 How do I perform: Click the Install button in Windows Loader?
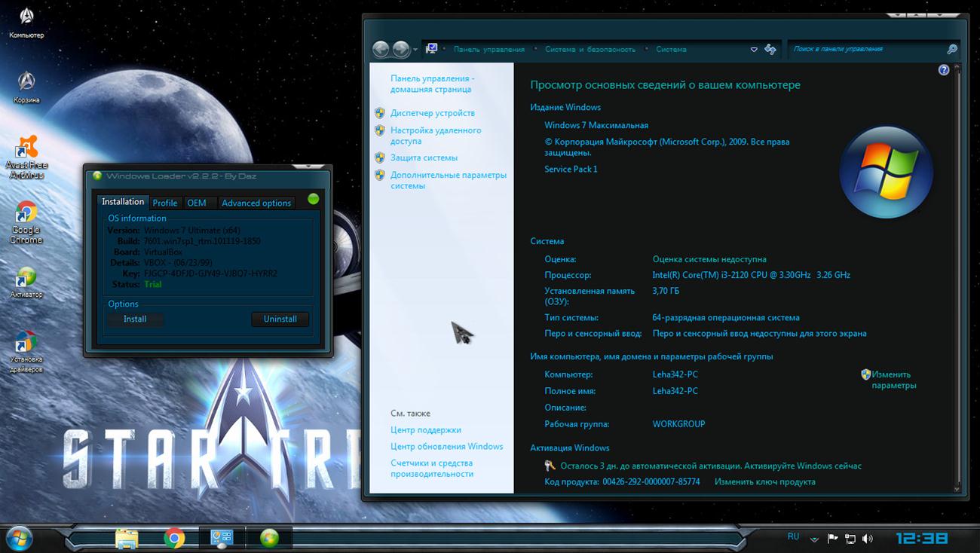tap(135, 319)
